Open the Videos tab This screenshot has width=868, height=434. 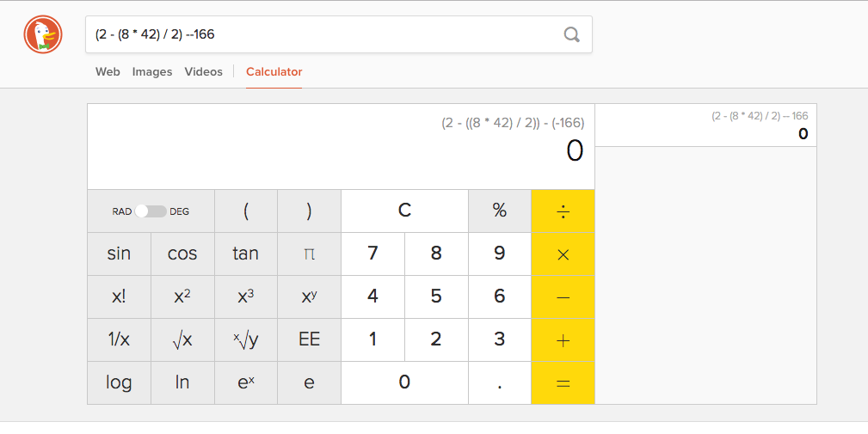203,72
